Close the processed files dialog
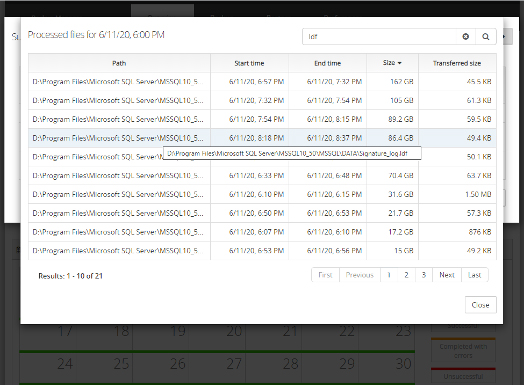Viewport: 524px width, 385px height. pyautogui.click(x=481, y=305)
